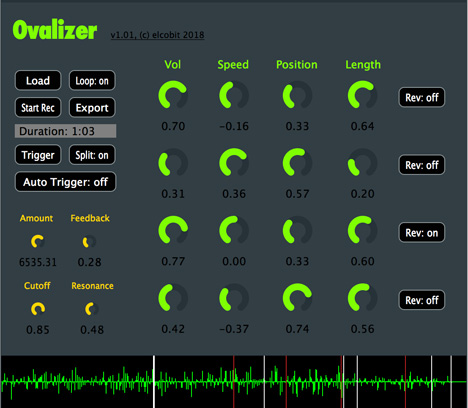Click the Length knob showing 0.60
This screenshot has width=468, height=408.
click(362, 230)
